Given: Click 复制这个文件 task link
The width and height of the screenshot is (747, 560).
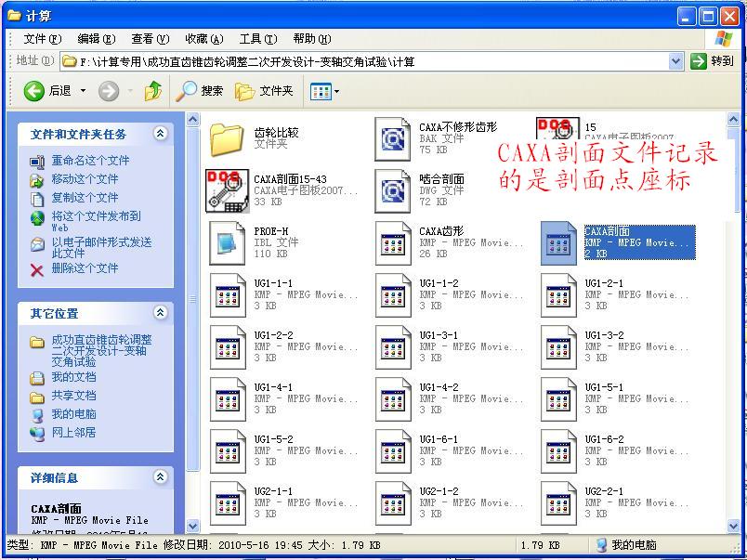Looking at the screenshot, I should 85,198.
